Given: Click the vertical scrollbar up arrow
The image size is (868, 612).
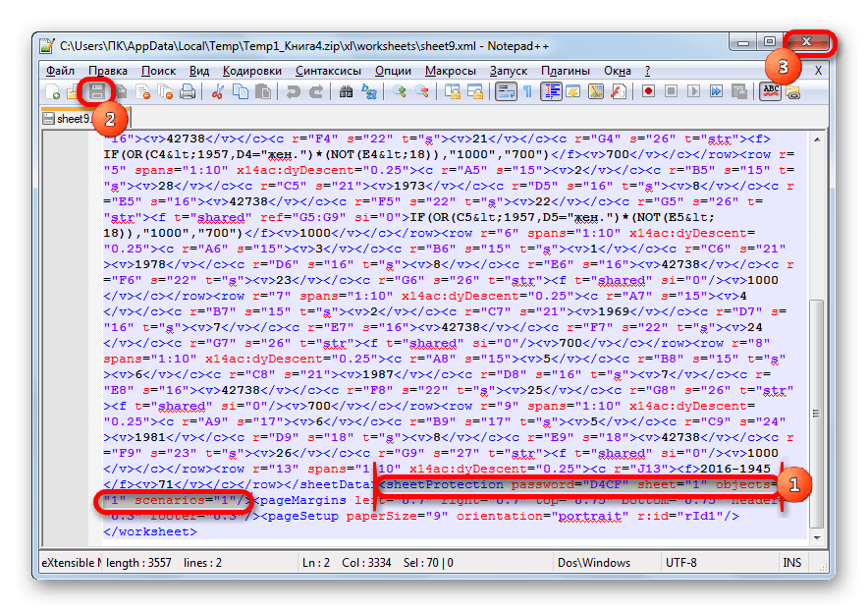Looking at the screenshot, I should tap(817, 140).
